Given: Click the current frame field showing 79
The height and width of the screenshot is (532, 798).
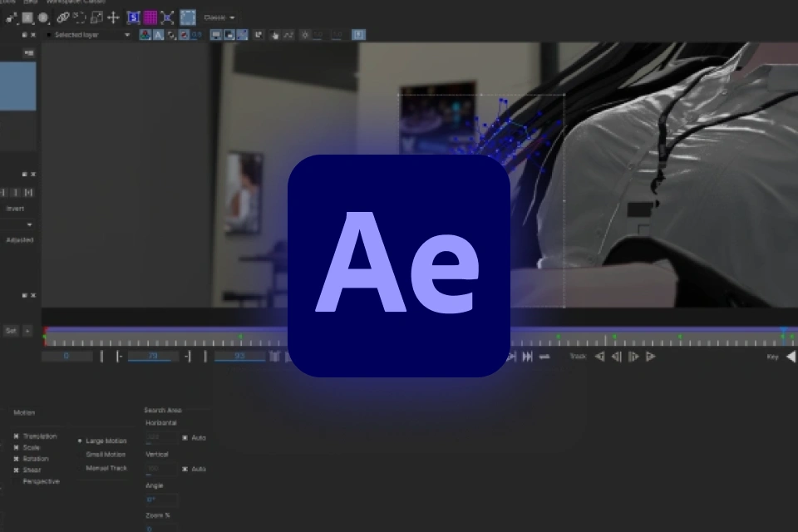Looking at the screenshot, I should coord(153,356).
